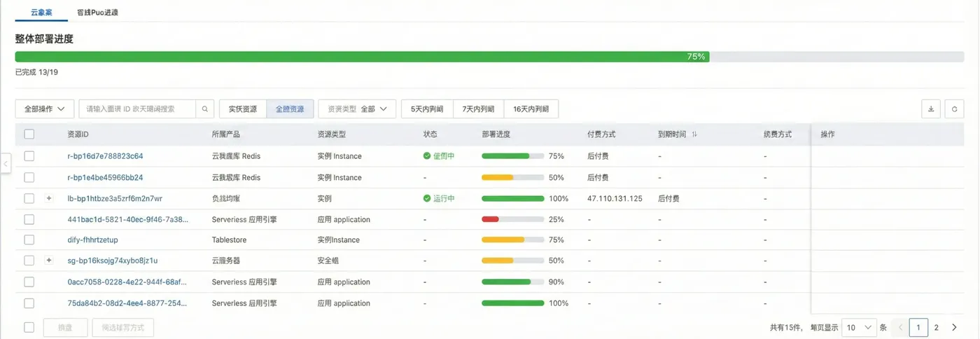Click the green status icon in the r-bp16d7e788823c64 row
Image resolution: width=980 pixels, height=339 pixels.
coord(427,156)
